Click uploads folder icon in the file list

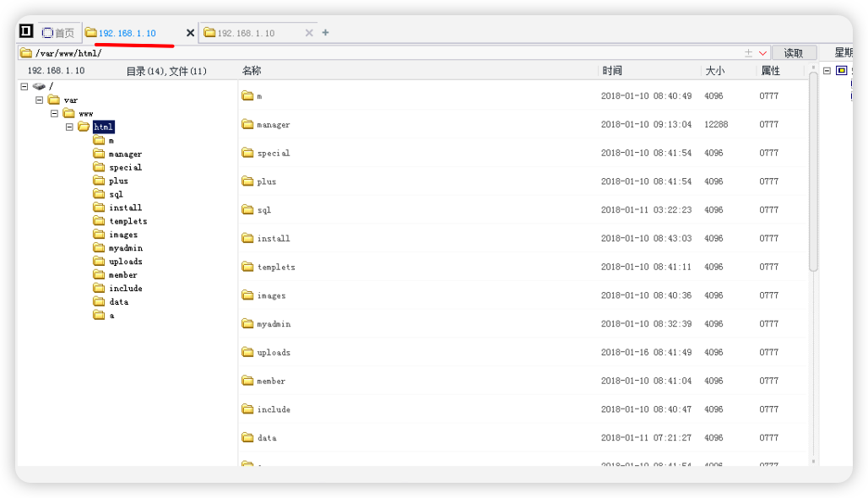pos(247,352)
